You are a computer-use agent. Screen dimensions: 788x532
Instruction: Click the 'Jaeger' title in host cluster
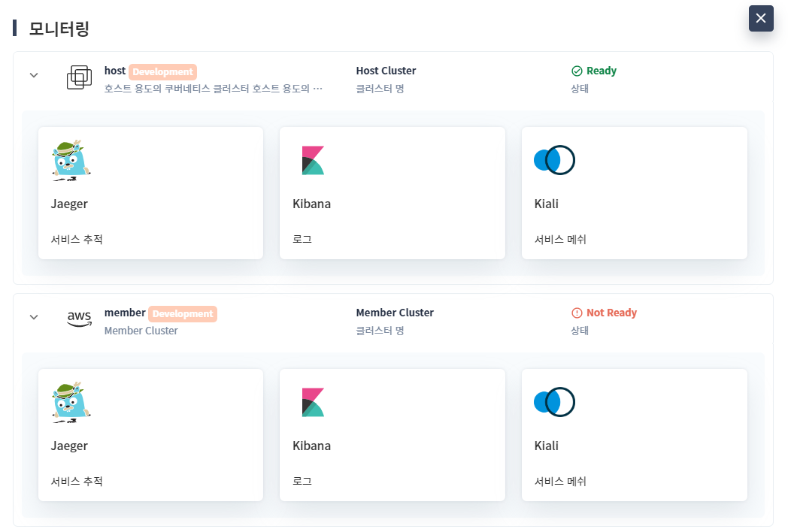[x=69, y=204]
